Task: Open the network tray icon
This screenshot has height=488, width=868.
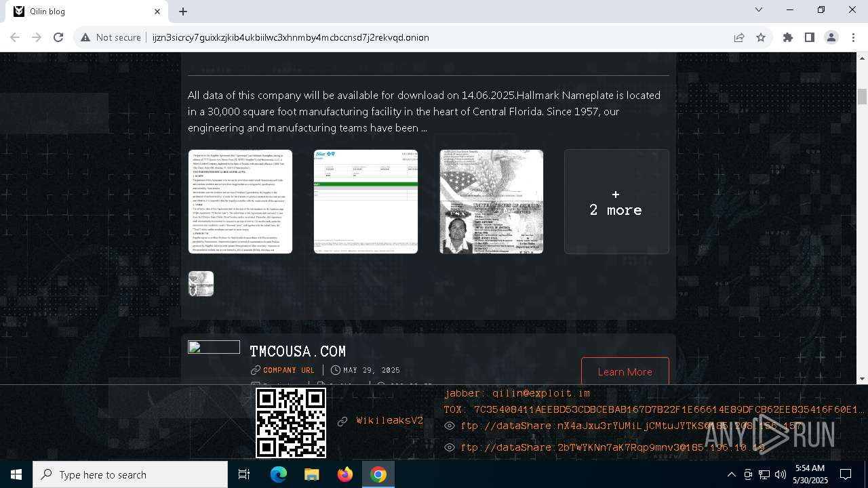Action: tap(764, 474)
